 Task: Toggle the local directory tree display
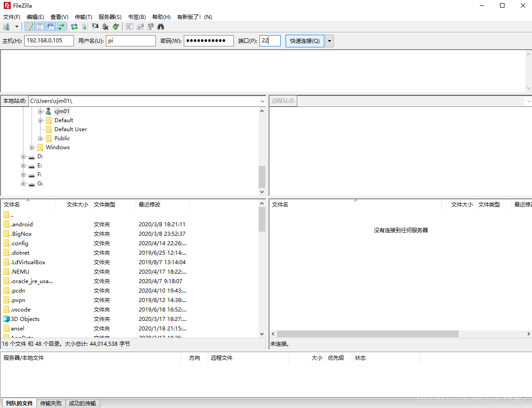click(40, 27)
